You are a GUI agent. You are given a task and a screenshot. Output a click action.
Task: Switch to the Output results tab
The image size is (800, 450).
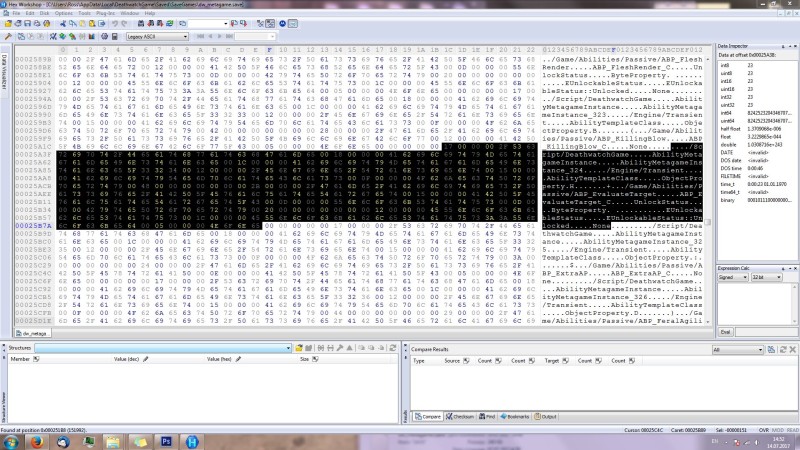pos(545,417)
